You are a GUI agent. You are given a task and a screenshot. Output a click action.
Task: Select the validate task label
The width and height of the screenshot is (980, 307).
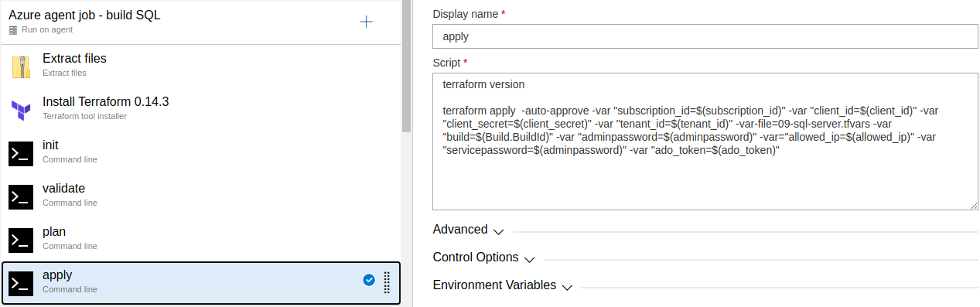click(x=63, y=188)
